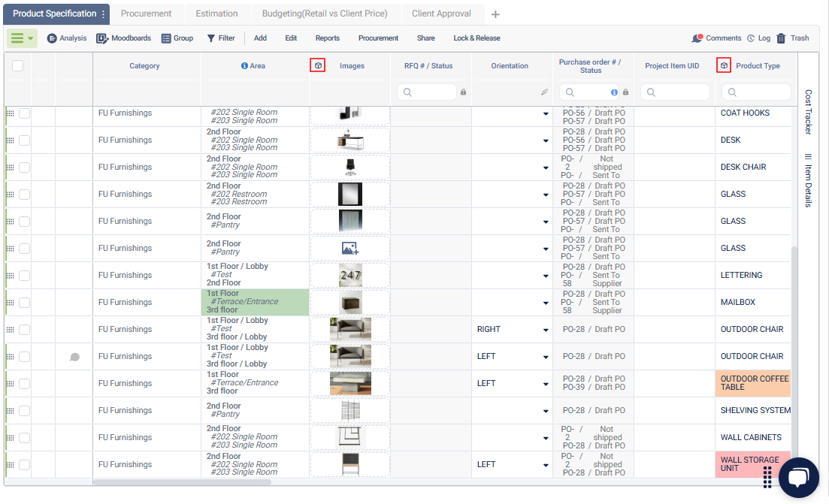Open the Comments panel
The image size is (829, 504).
716,38
